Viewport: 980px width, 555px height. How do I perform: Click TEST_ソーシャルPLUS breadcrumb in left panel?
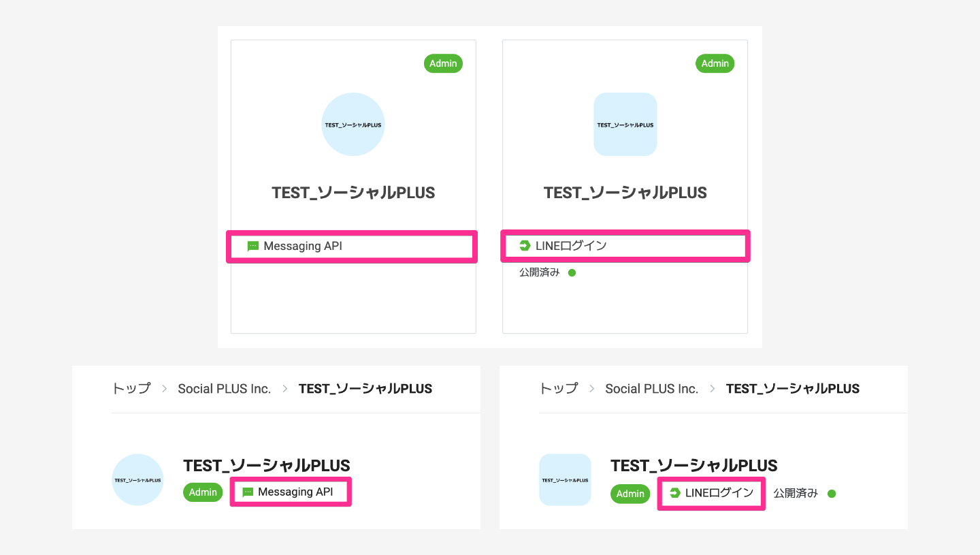(365, 389)
